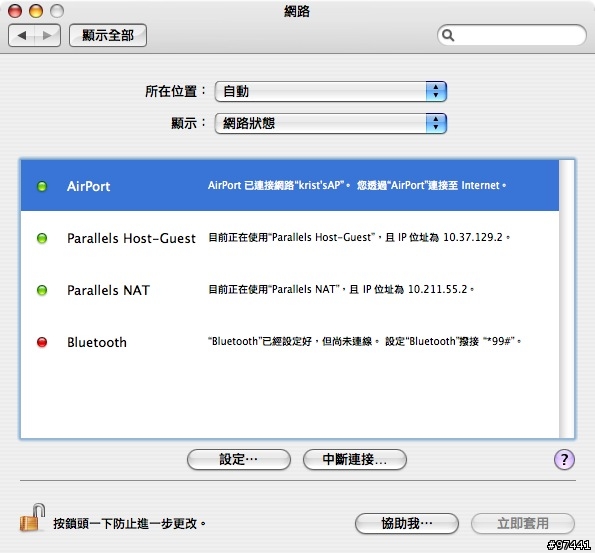The width and height of the screenshot is (595, 553).
Task: Click Parallels Host-Guest green status dot
Action: tap(42, 238)
